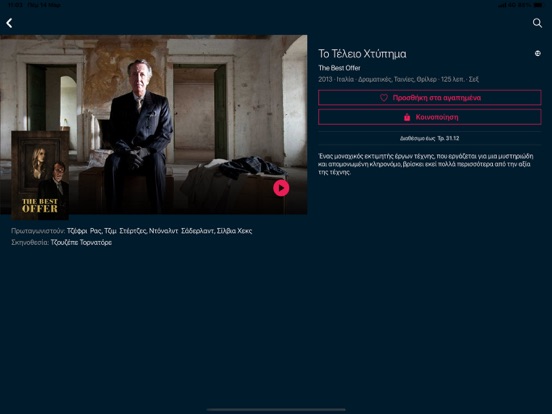Select actor Τζιμ Στέρτζες
Image resolution: width=552 pixels, height=414 pixels.
125,231
